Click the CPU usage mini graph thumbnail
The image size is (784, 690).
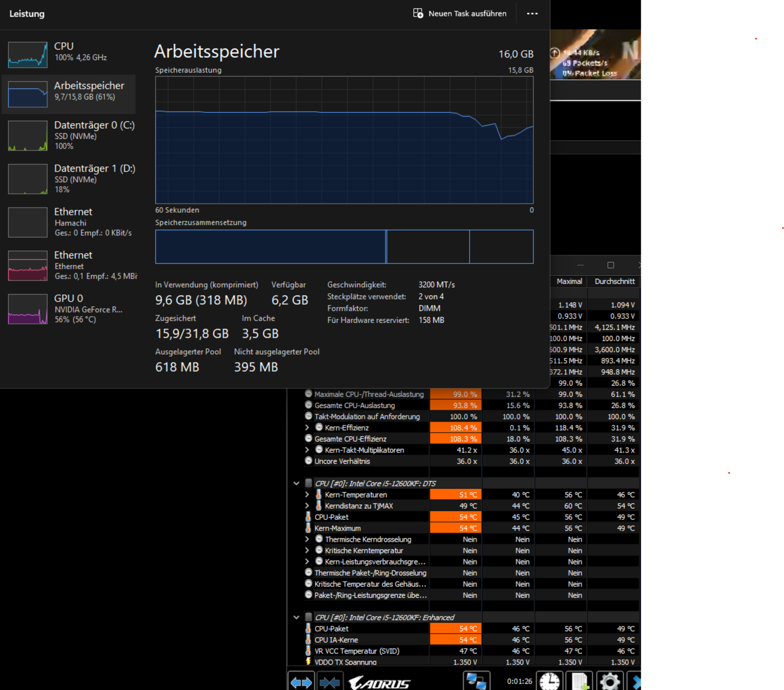[x=28, y=55]
